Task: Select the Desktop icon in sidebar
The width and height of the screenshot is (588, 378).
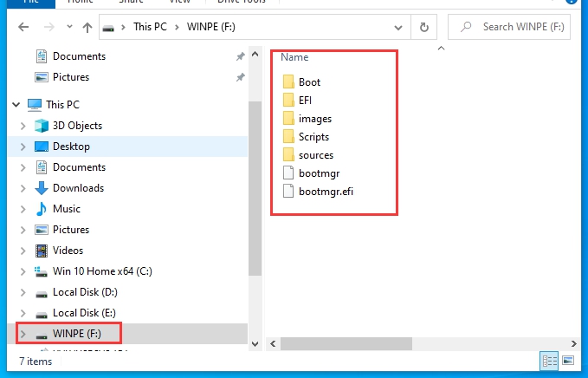Action: pos(42,147)
